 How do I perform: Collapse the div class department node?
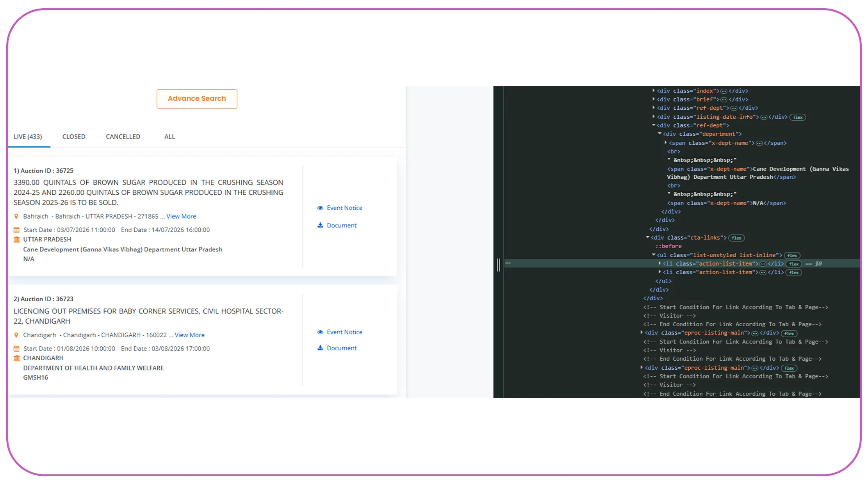tap(659, 134)
